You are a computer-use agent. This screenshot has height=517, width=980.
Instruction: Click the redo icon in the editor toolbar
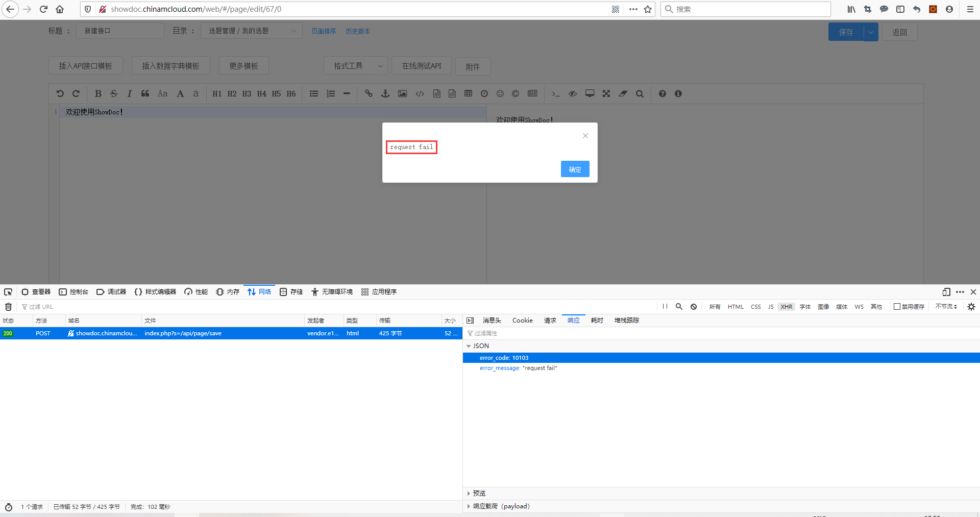76,93
